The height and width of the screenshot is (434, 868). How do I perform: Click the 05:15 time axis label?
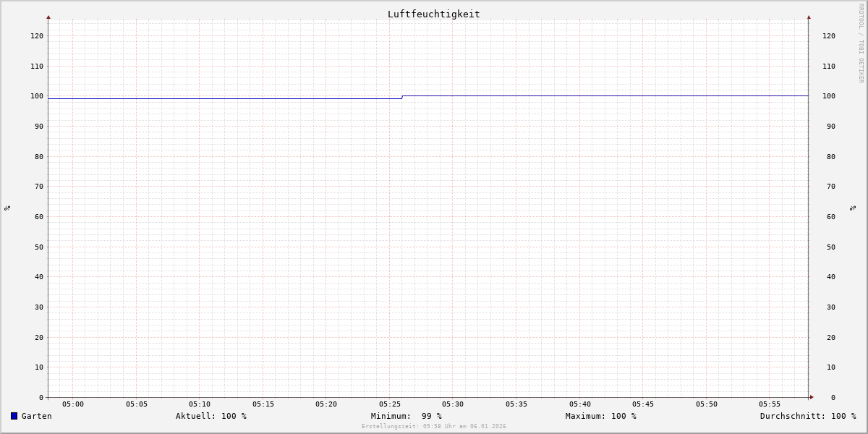click(x=263, y=404)
